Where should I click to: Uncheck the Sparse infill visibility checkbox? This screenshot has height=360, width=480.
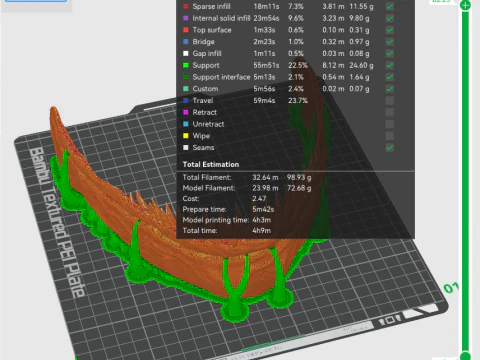pyautogui.click(x=389, y=6)
